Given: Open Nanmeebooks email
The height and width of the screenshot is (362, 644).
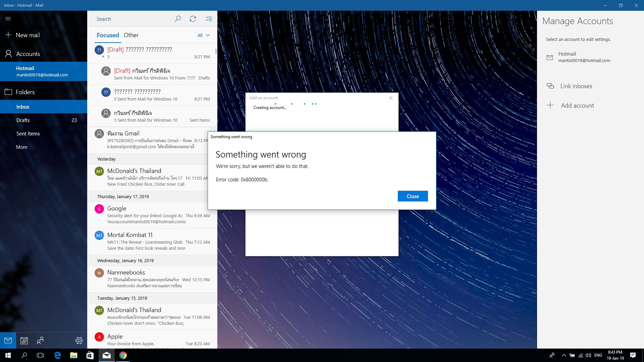Looking at the screenshot, I should coord(152,279).
